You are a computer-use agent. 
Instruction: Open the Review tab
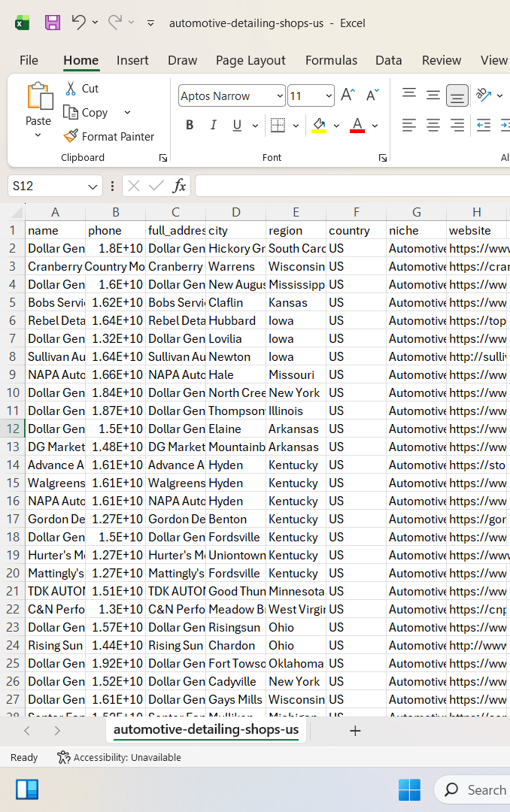442,60
